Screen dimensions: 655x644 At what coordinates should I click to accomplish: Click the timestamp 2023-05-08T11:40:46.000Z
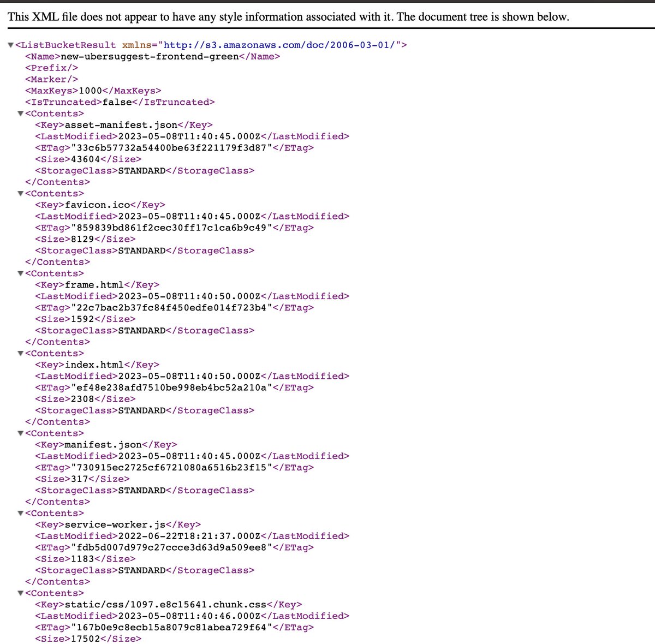[x=189, y=616]
